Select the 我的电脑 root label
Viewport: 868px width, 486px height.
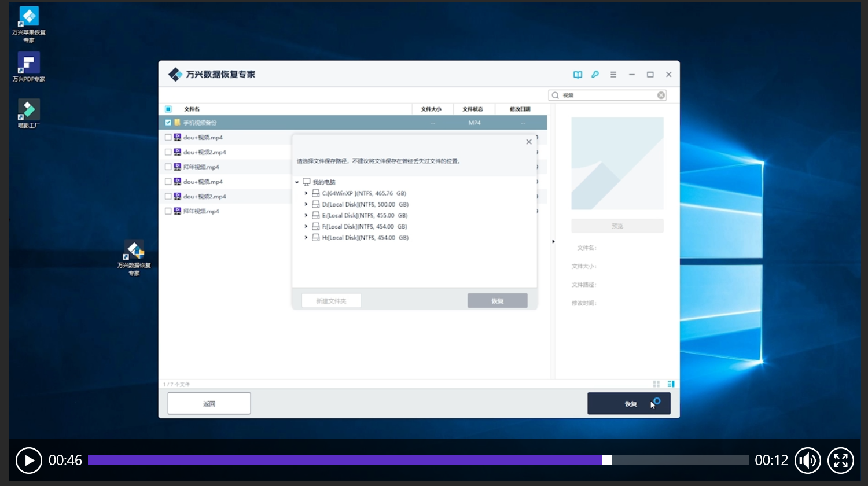click(324, 182)
